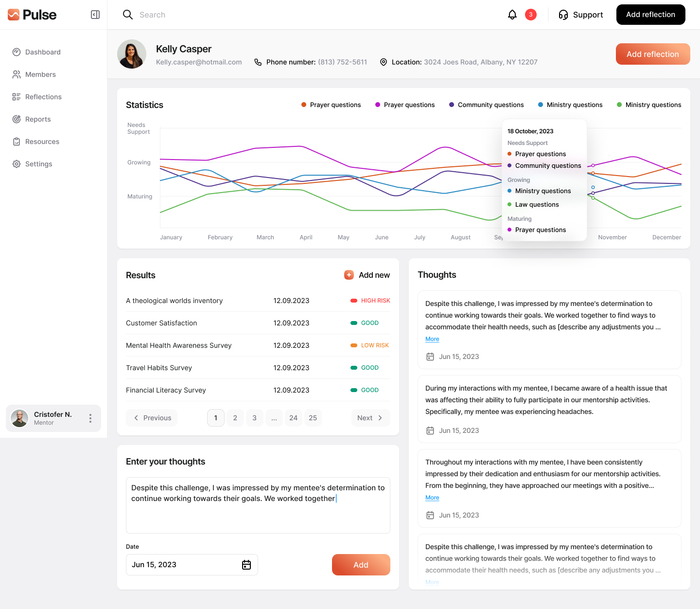Expand More on the first thought card
Screen dimensions: 700x609
pos(432,339)
